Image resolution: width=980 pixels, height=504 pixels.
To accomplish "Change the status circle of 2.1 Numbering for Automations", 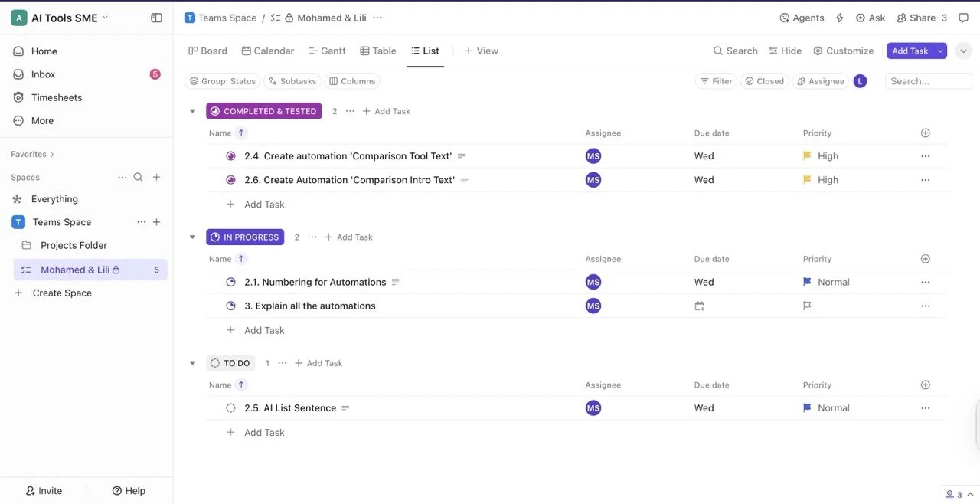I will [x=230, y=282].
